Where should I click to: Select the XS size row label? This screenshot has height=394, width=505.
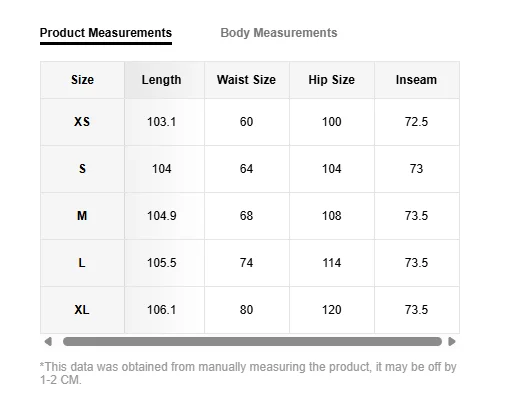[82, 122]
